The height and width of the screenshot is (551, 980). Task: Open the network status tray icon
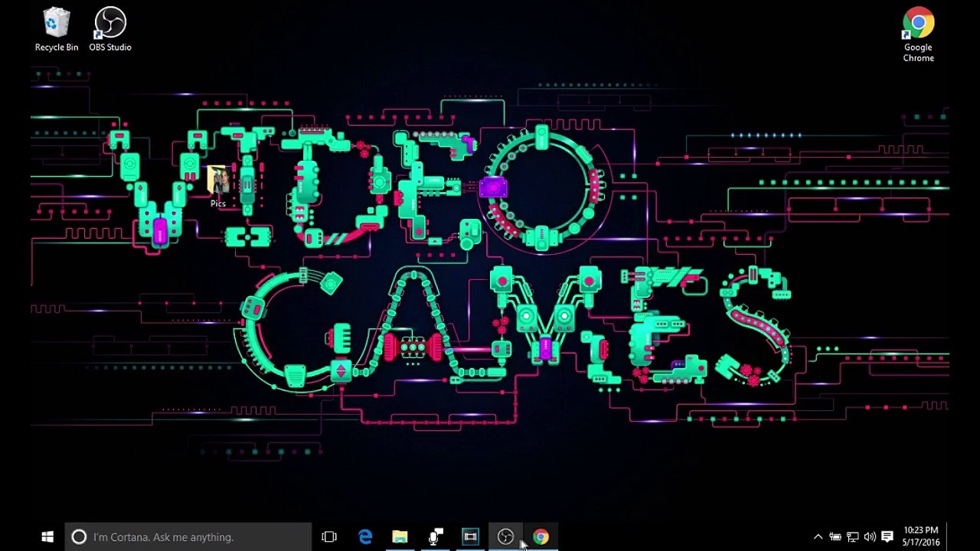point(852,537)
